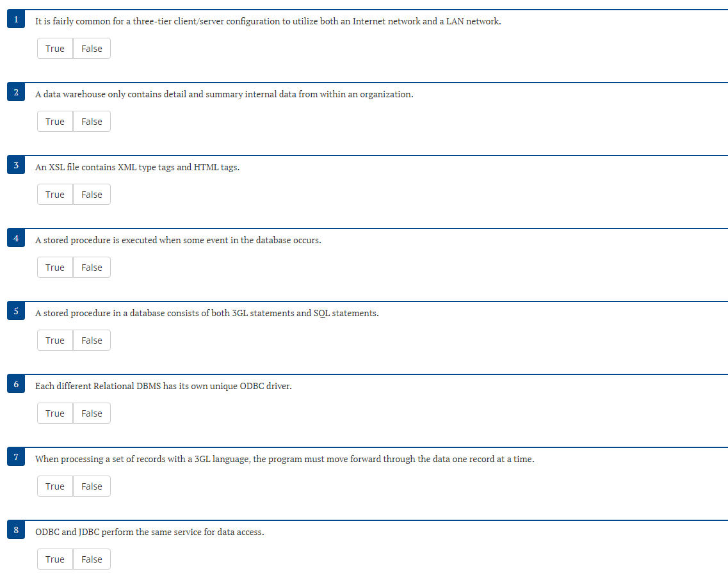Select False for the ODBC and JDBC question

pos(92,559)
